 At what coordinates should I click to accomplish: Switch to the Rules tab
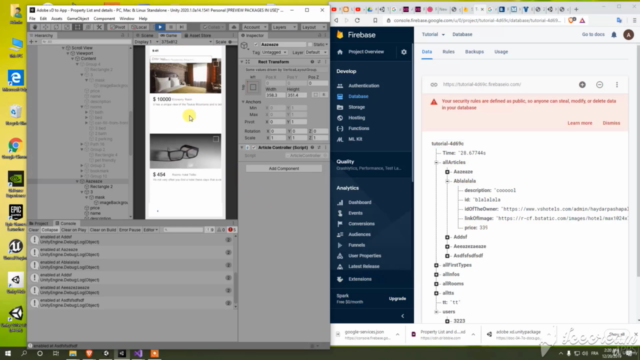click(x=448, y=52)
